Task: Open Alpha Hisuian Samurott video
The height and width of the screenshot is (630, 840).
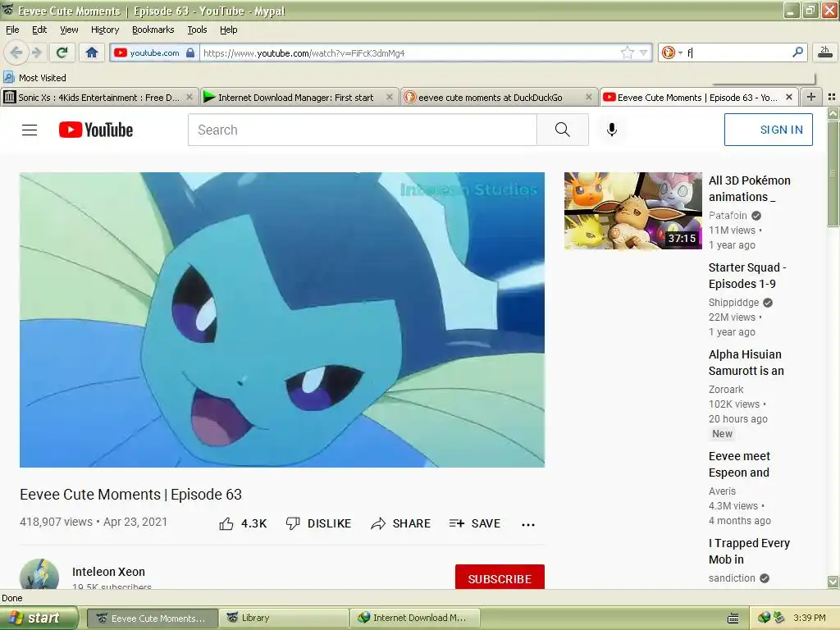Action: point(746,363)
